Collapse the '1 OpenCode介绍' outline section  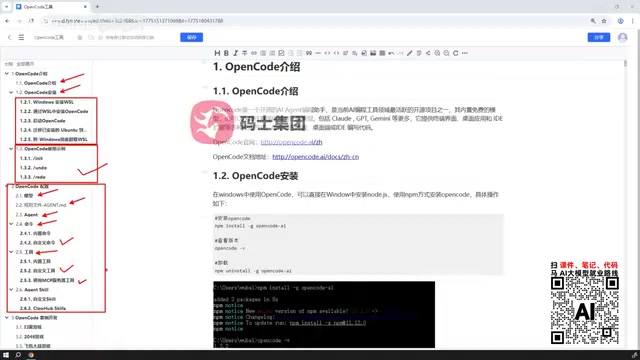pyautogui.click(x=7, y=73)
